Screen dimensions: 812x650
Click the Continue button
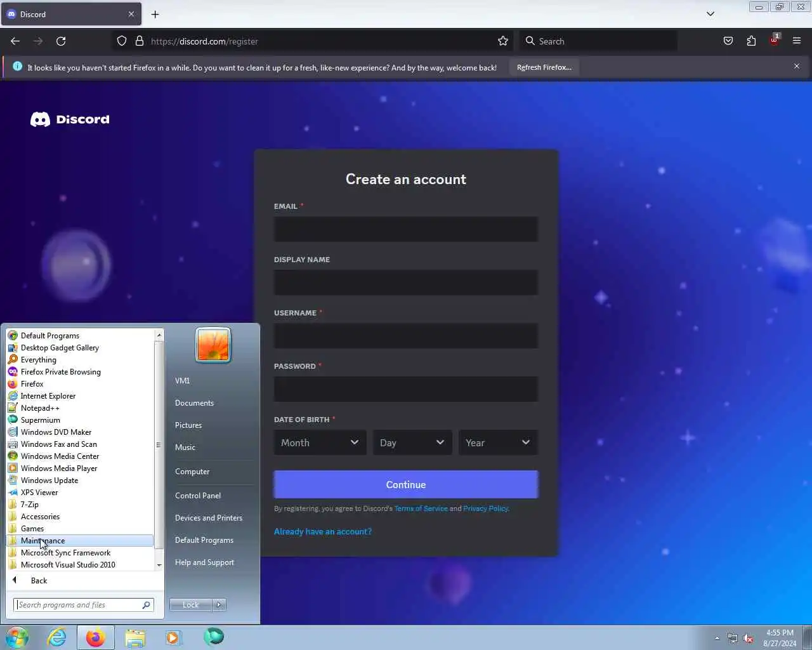(x=406, y=484)
